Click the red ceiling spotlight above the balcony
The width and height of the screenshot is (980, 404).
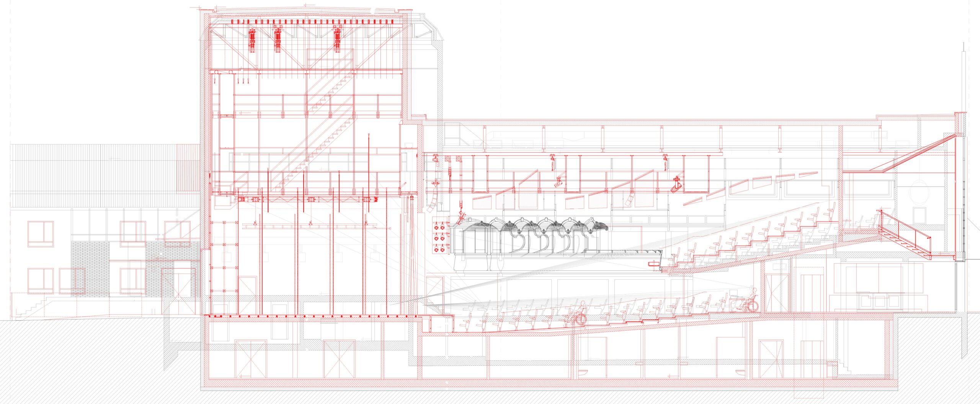tap(677, 184)
